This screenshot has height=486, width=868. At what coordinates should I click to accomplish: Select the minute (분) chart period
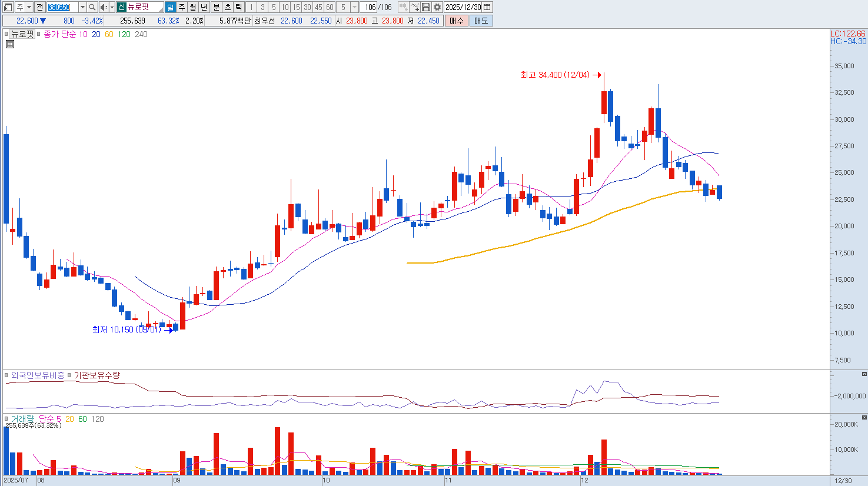click(216, 7)
